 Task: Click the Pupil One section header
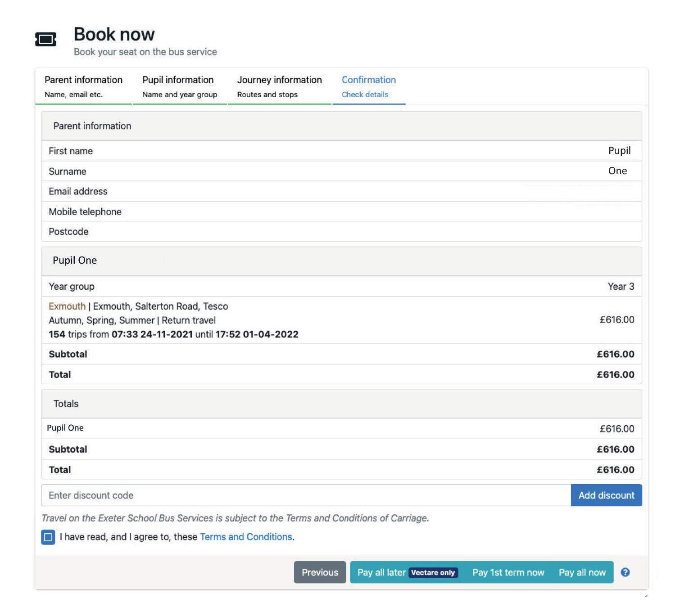tap(341, 261)
